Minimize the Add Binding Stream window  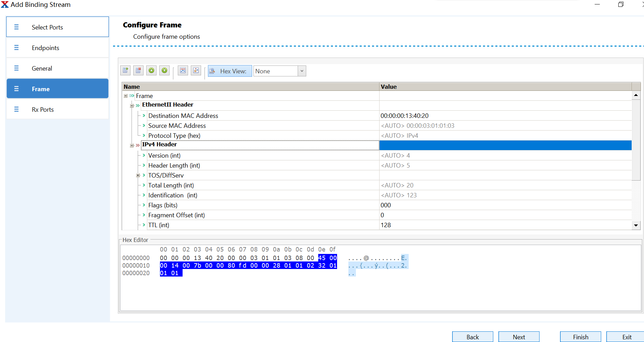597,4
